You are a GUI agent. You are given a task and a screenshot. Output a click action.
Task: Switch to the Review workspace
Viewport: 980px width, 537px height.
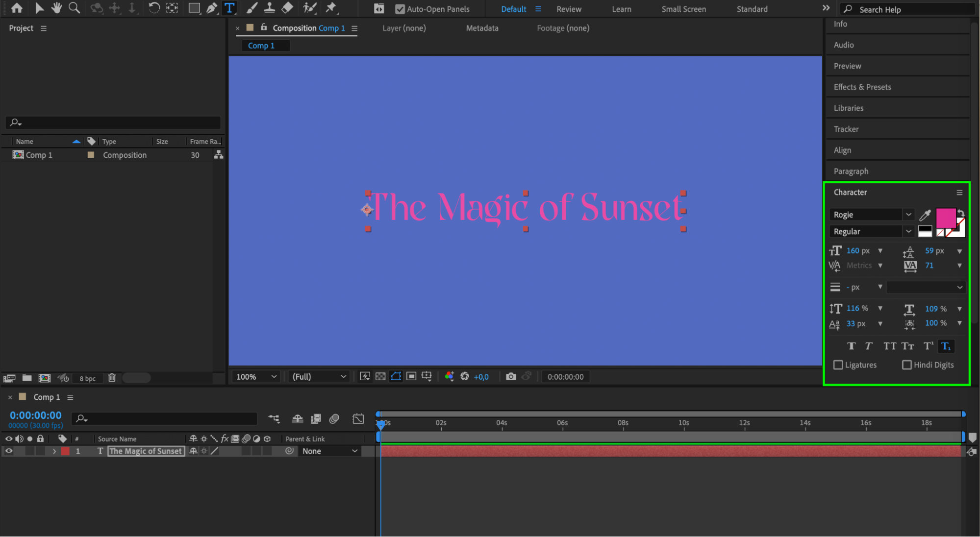click(x=569, y=9)
